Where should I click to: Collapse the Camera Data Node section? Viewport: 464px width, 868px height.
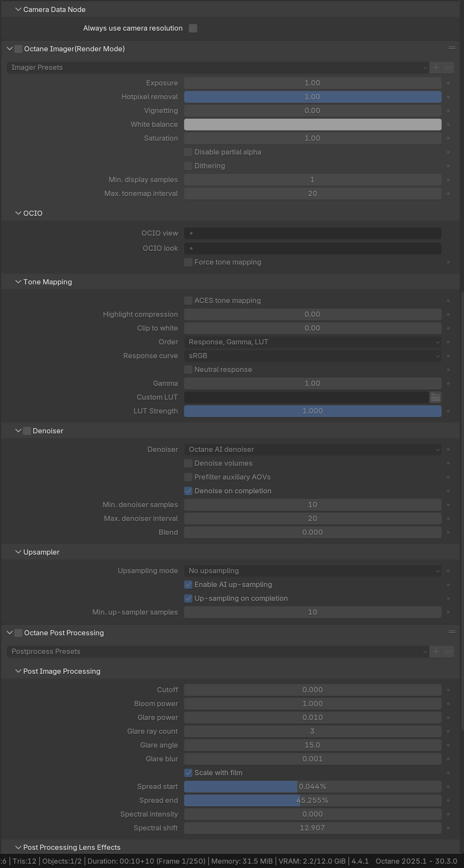18,9
